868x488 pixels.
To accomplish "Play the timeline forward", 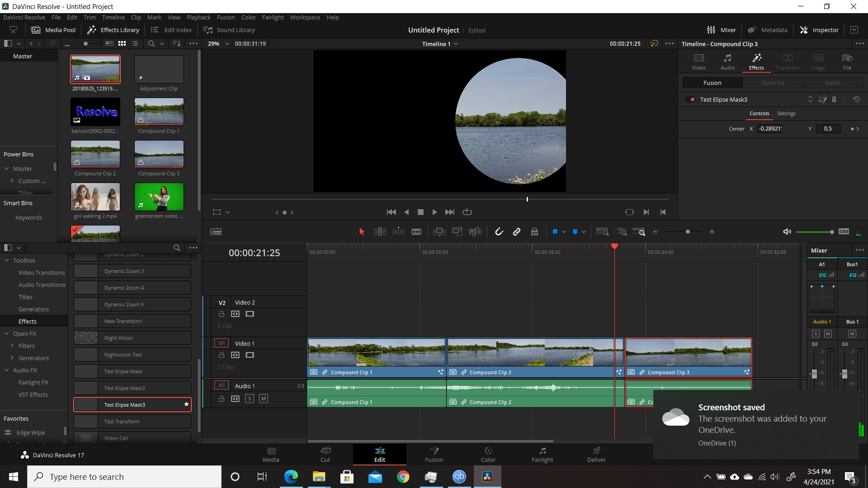I will [x=435, y=212].
